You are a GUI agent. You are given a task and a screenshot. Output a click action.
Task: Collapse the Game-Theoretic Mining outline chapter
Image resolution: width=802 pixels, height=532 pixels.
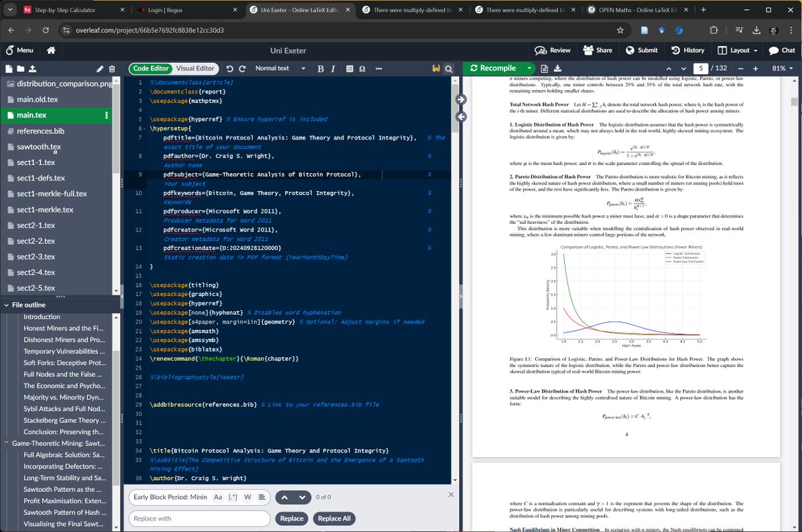coord(7,443)
